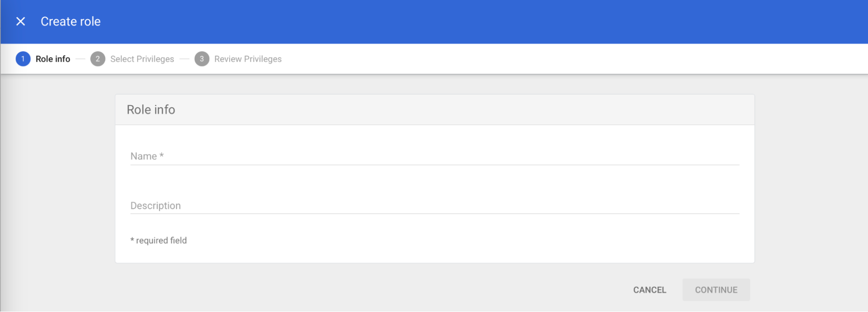Click the Create role header title
The image size is (868, 312).
click(x=71, y=21)
